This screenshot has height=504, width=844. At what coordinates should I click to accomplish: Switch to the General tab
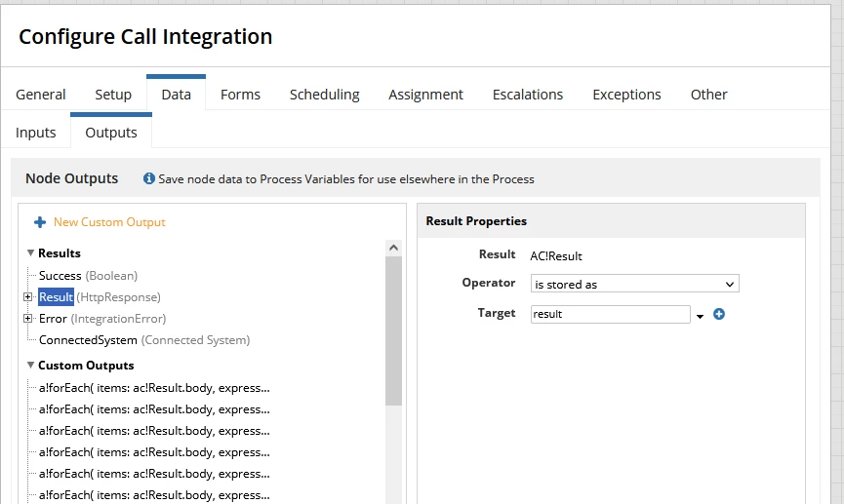click(x=40, y=95)
